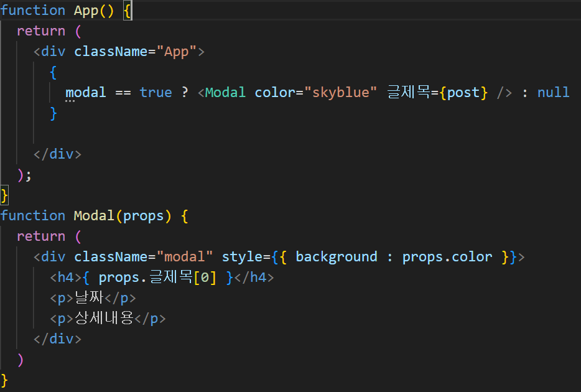Click the 'function App()' declaration text
Screen dimensions: 581x392
click(x=57, y=11)
